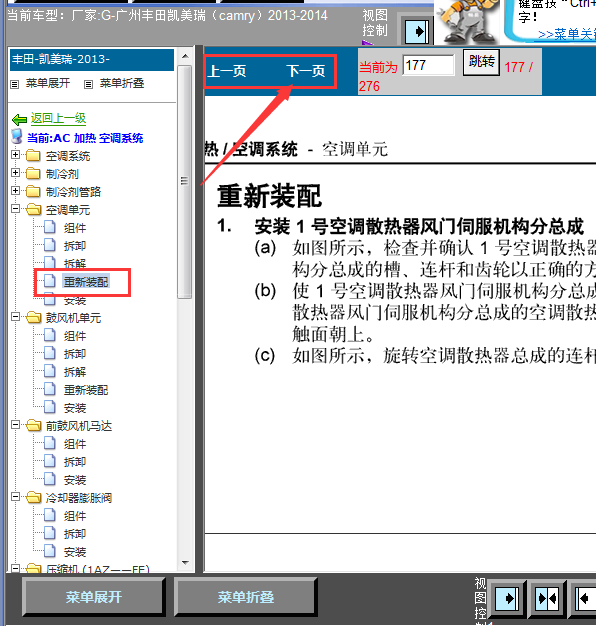The height and width of the screenshot is (626, 596).
Task: Open 重新装配 under 鼓风机单元
Action: 86,390
